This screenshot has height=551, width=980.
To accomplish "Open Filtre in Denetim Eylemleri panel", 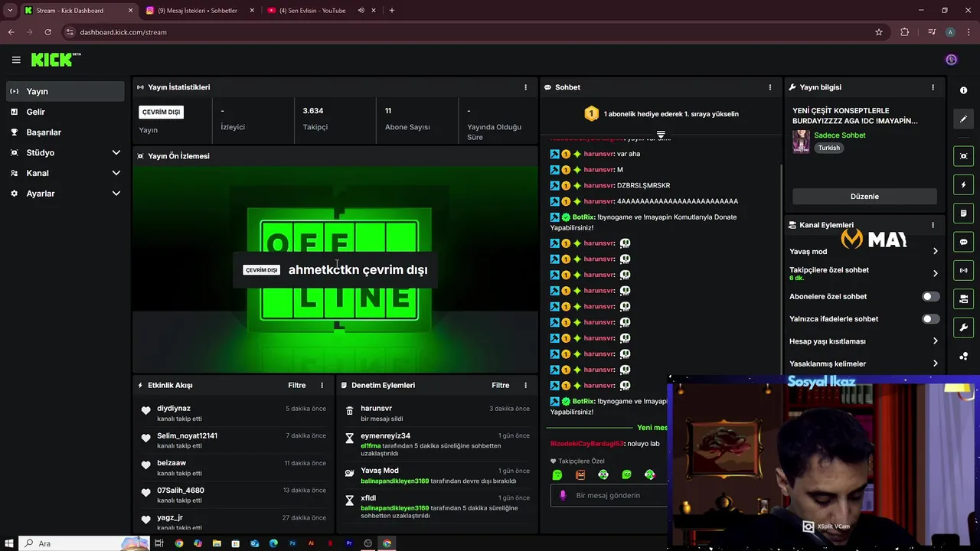I will [x=500, y=385].
